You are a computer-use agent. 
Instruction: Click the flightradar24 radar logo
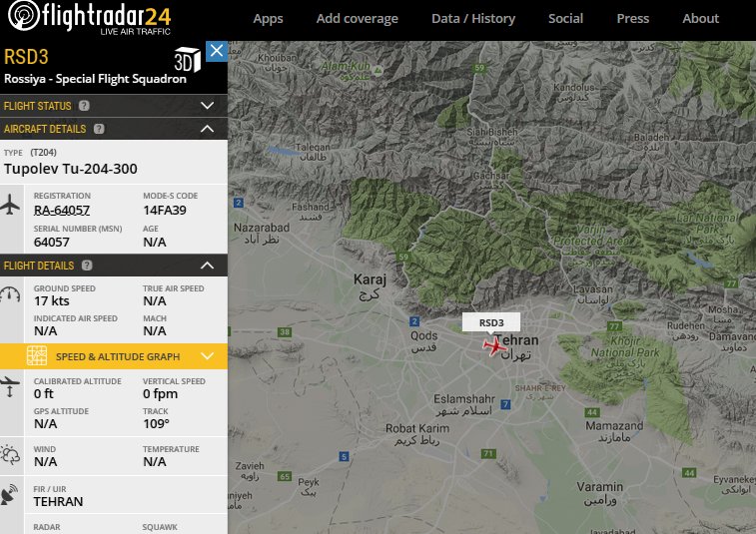23,16
